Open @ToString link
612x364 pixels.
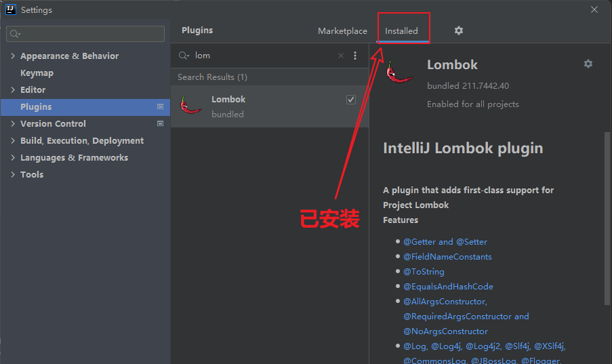coord(424,271)
